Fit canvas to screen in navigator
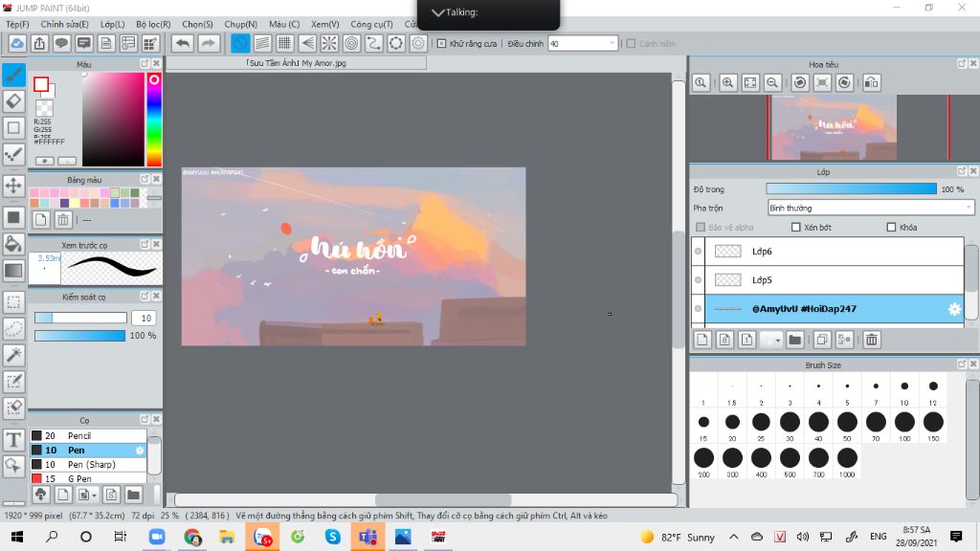The height and width of the screenshot is (551, 980). pyautogui.click(x=750, y=82)
